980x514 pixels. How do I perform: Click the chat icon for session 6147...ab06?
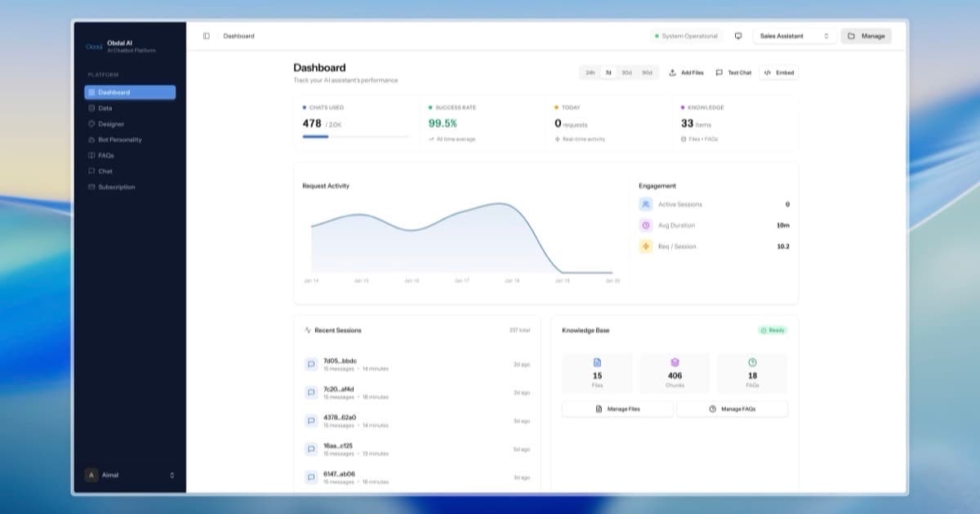coord(311,477)
